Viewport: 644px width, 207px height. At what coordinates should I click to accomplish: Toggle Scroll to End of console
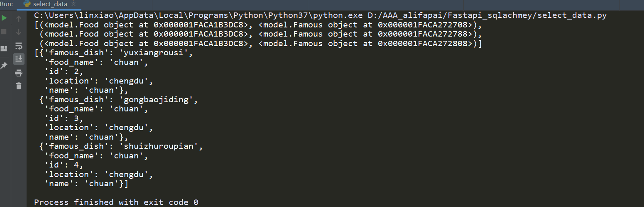[x=19, y=59]
